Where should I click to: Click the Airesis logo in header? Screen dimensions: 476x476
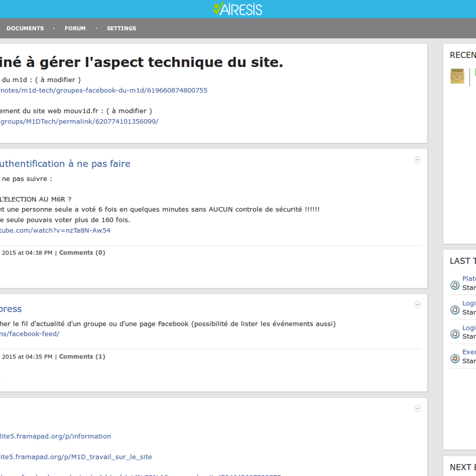click(x=237, y=9)
